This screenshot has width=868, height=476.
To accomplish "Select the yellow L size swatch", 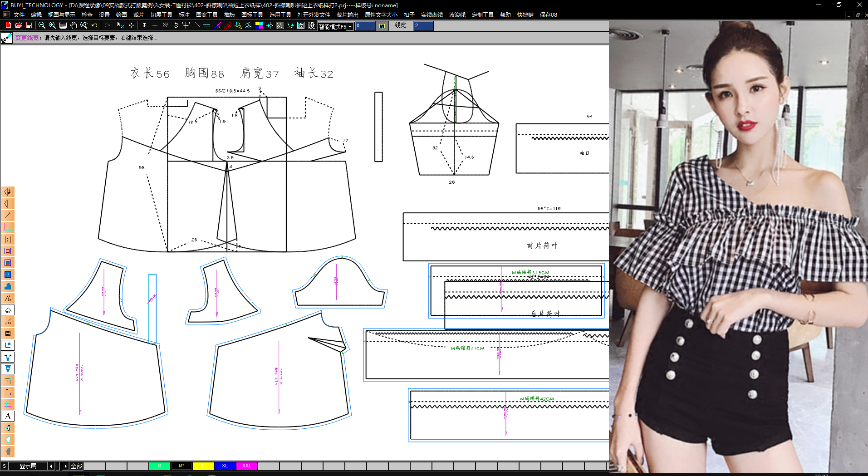I will 203,466.
